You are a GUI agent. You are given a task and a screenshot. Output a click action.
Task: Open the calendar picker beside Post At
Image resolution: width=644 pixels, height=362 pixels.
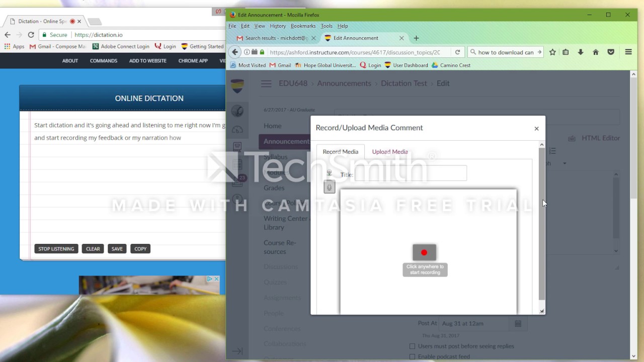click(x=518, y=323)
